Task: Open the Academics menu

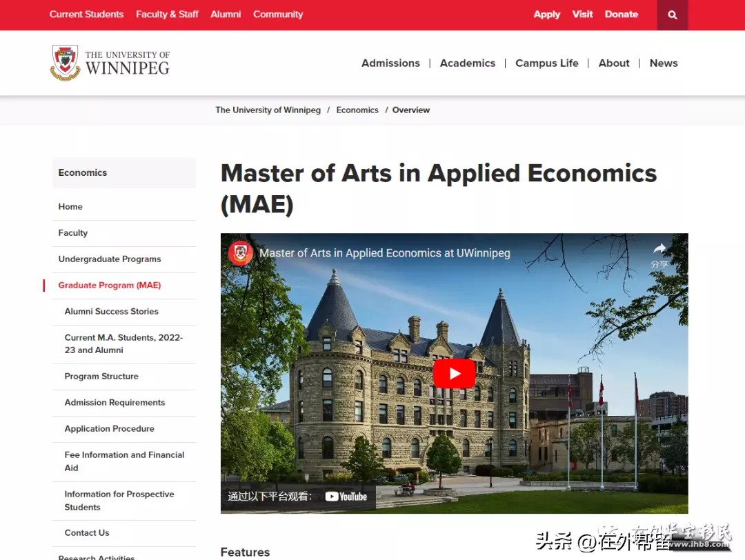Action: (x=468, y=63)
